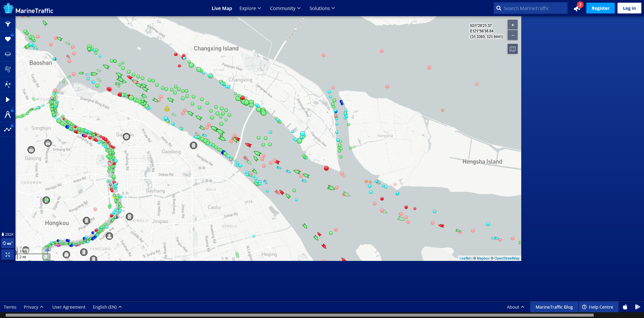The image size is (644, 318).
Task: Click the gear POI marker at Gaoqiao
Action: [126, 136]
